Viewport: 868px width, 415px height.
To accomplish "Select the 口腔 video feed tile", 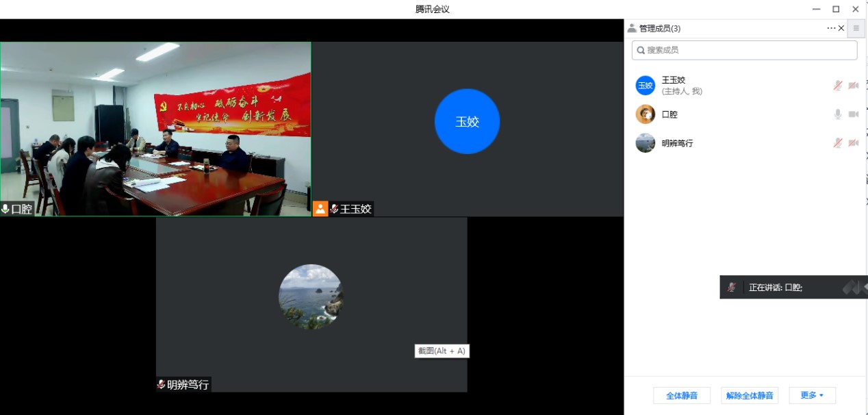I will pos(155,129).
